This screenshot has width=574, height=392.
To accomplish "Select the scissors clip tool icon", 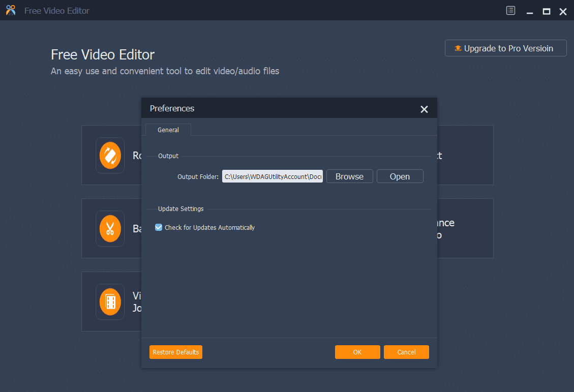I will click(110, 229).
